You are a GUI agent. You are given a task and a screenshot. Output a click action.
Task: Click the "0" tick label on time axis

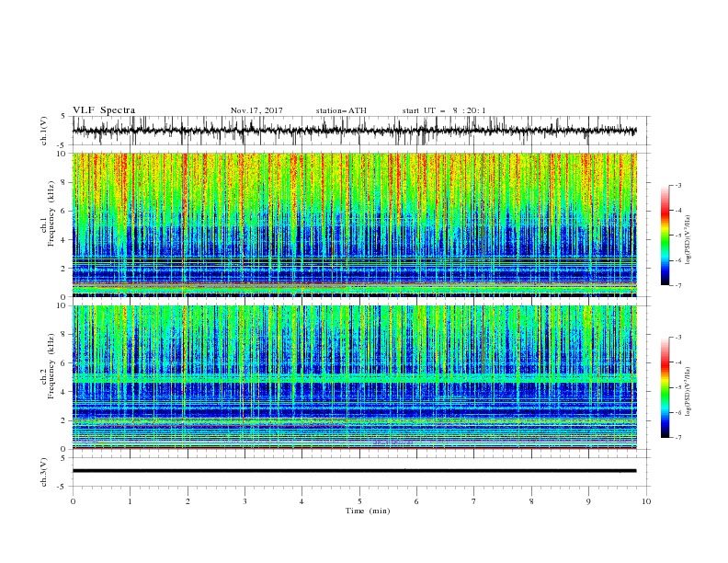pos(73,501)
